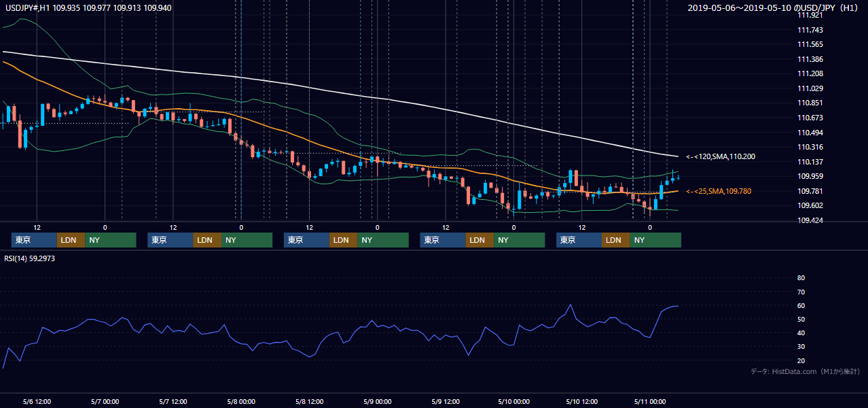Click the 東京 session block above 5/6 12:00
868x408 pixels.
(34, 240)
